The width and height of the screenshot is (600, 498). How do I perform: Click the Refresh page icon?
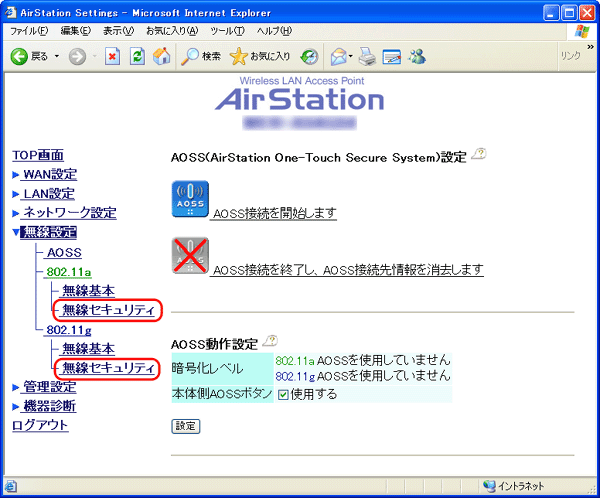coord(137,57)
